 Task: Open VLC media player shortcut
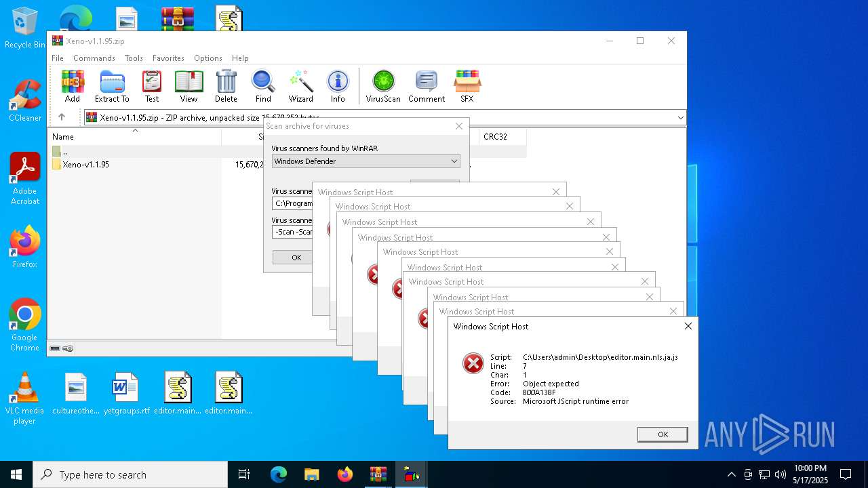24,399
